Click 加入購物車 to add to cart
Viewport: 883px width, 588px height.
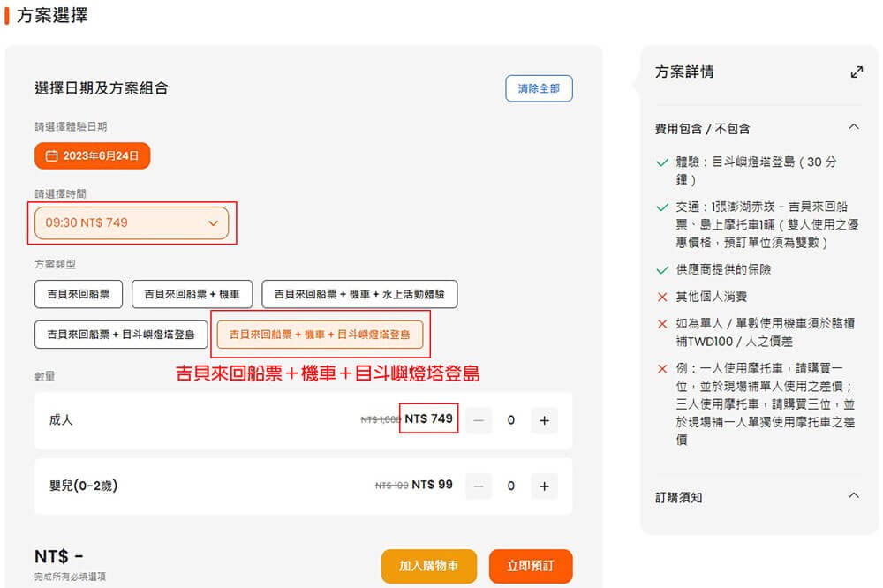pos(429,566)
